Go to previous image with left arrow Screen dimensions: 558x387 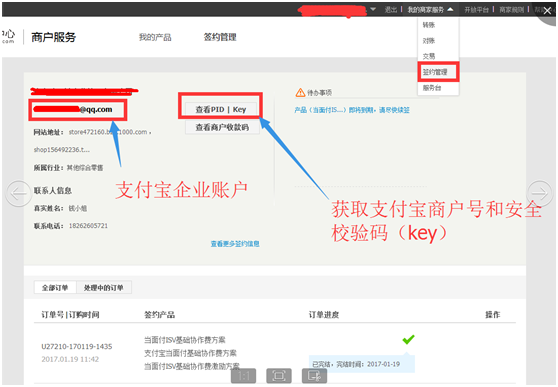click(18, 193)
